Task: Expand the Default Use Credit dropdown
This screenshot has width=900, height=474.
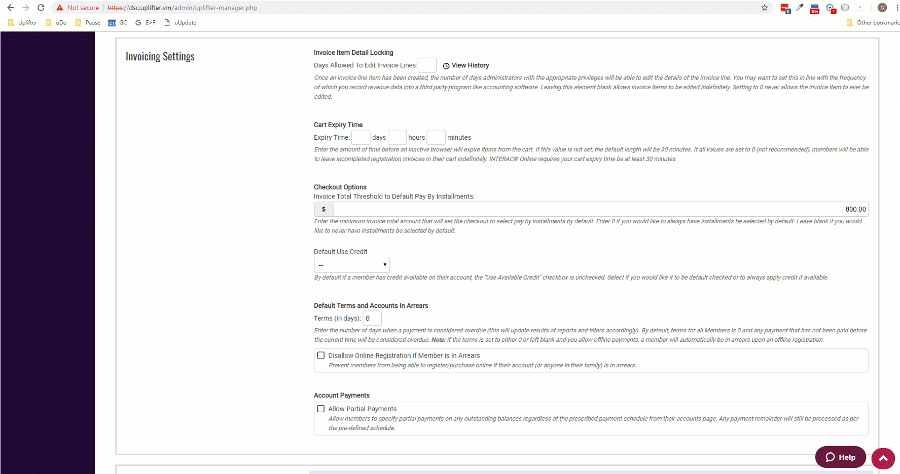Action: click(352, 264)
